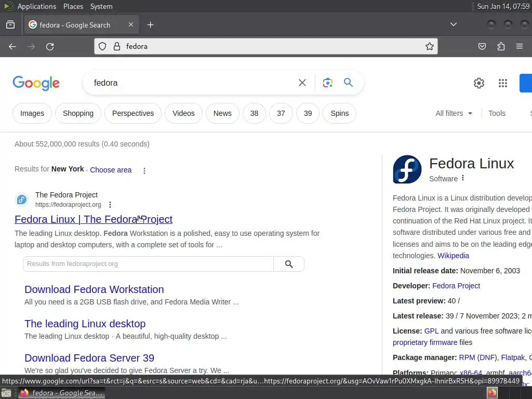
Task: Open the three-dot menu next to Software
Action: click(463, 178)
